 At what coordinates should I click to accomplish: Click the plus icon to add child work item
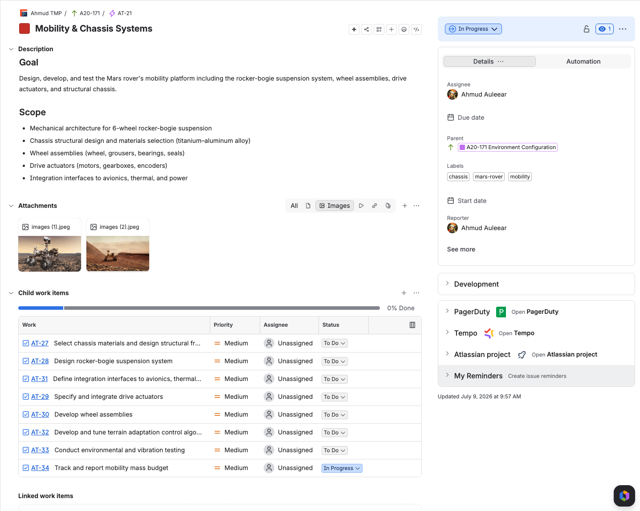[404, 293]
